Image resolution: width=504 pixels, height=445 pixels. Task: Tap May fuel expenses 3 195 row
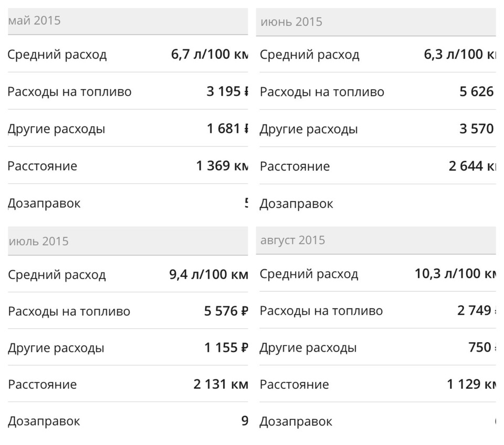128,91
